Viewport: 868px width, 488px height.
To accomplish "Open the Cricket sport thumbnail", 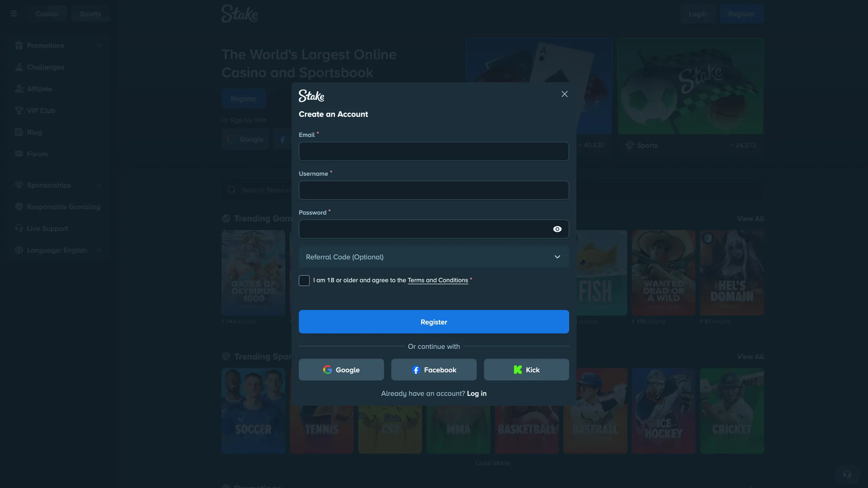I will pyautogui.click(x=732, y=411).
